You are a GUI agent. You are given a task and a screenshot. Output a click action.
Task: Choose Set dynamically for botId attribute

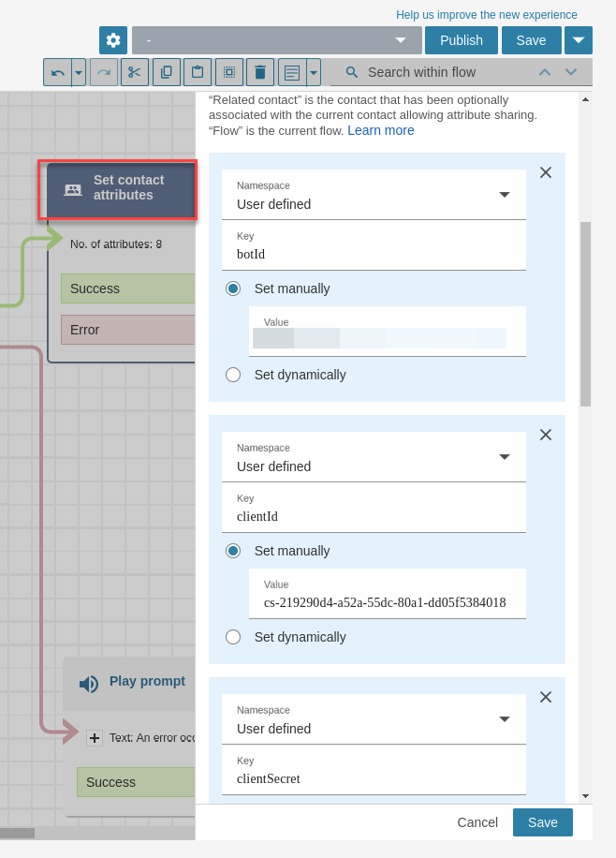coord(233,375)
